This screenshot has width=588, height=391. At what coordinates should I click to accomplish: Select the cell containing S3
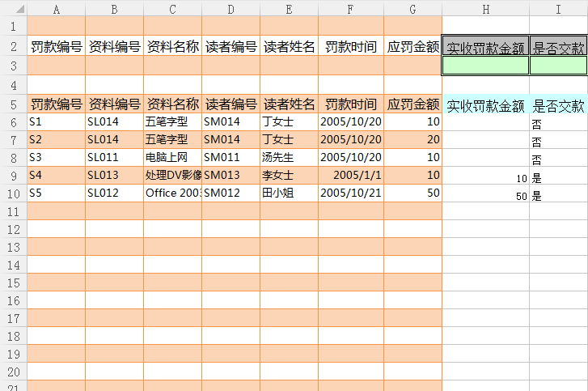pyautogui.click(x=56, y=157)
